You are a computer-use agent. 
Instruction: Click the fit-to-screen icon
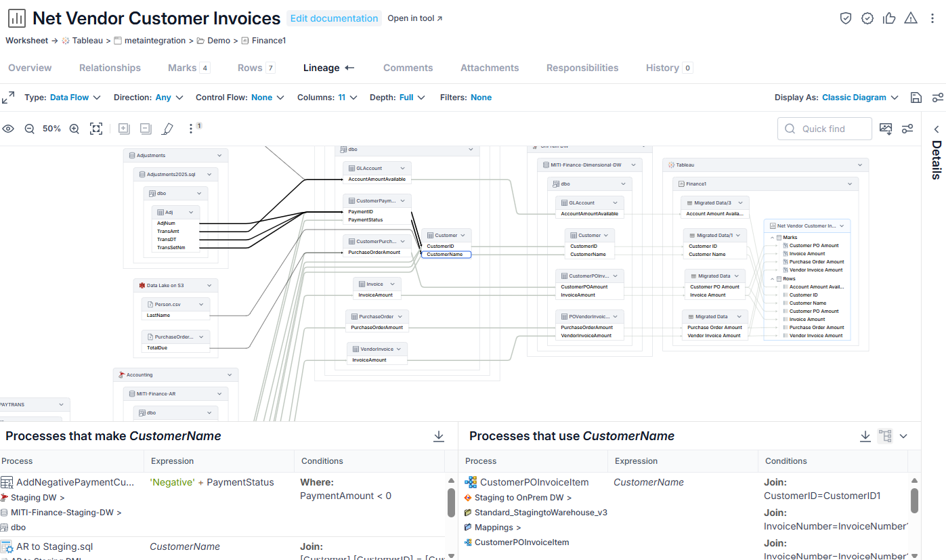96,129
